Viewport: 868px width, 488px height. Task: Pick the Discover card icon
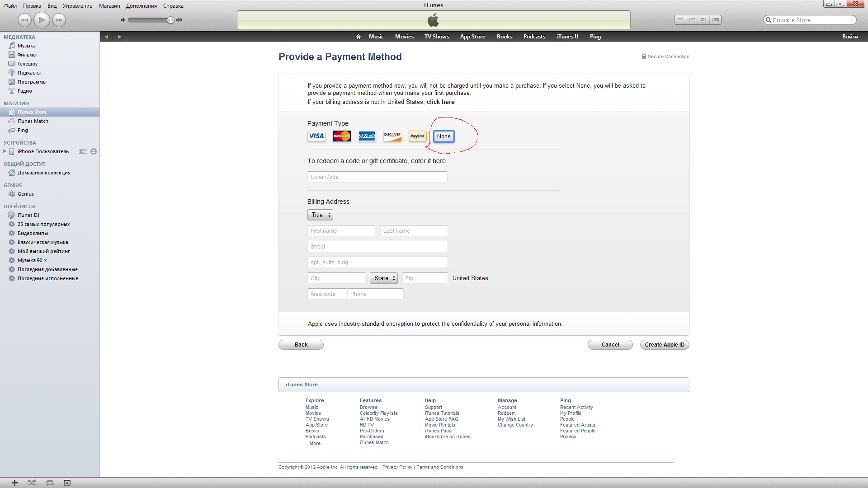392,136
